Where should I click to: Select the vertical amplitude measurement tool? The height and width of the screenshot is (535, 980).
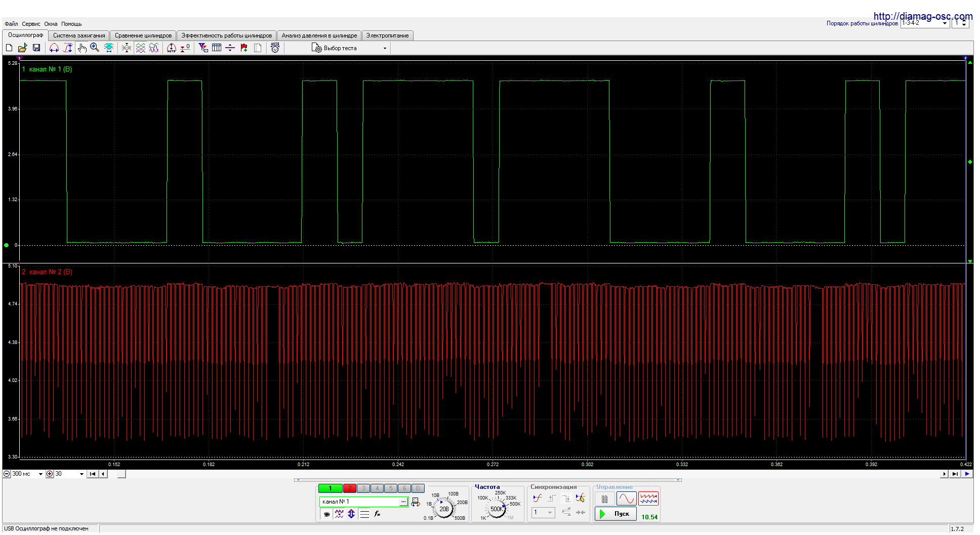[x=68, y=48]
